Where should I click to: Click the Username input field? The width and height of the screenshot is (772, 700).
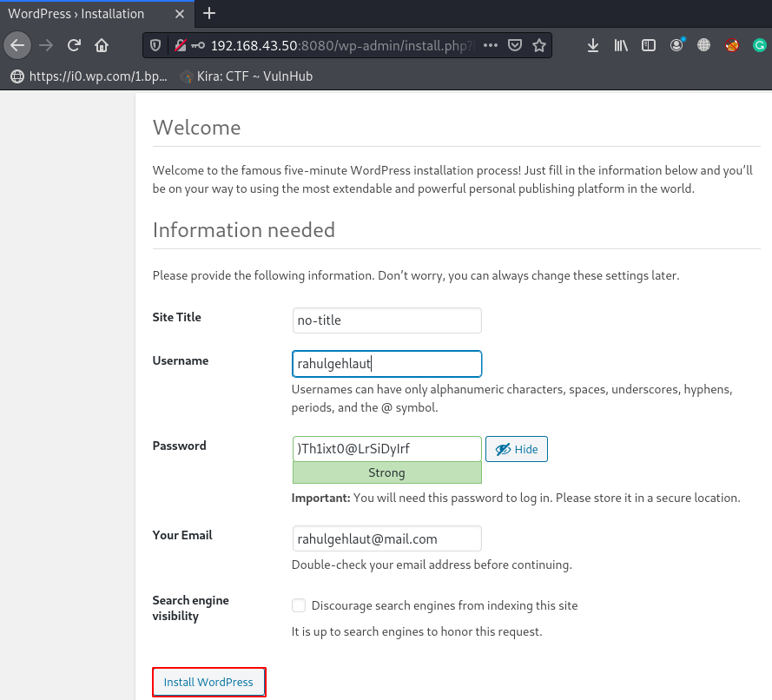point(387,364)
